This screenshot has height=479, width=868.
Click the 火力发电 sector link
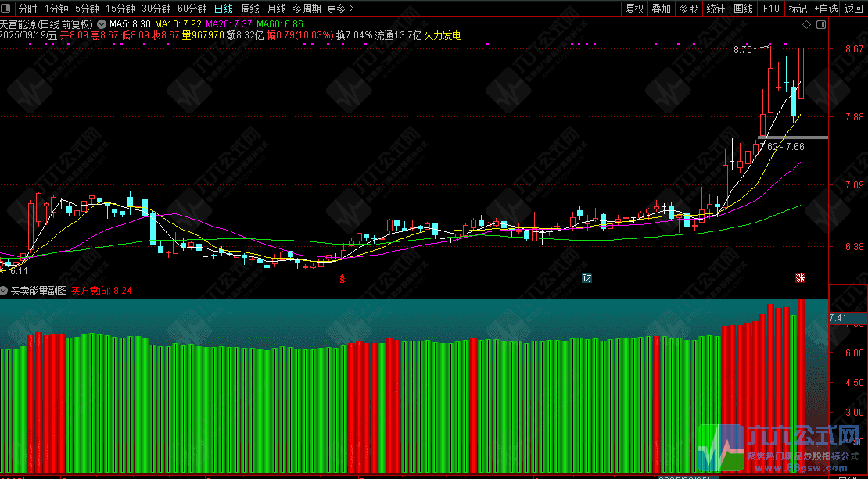(443, 35)
